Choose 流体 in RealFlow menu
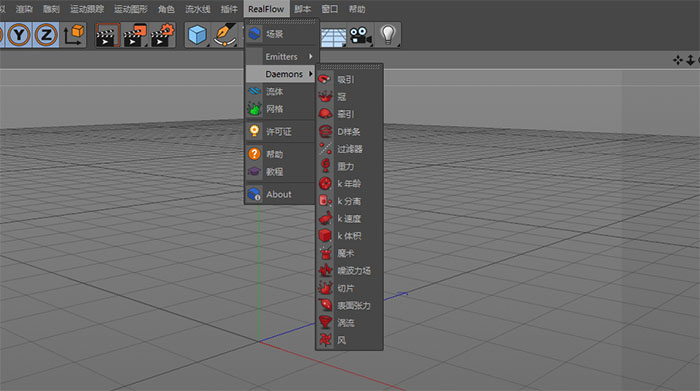This screenshot has height=391, width=700. point(280,92)
